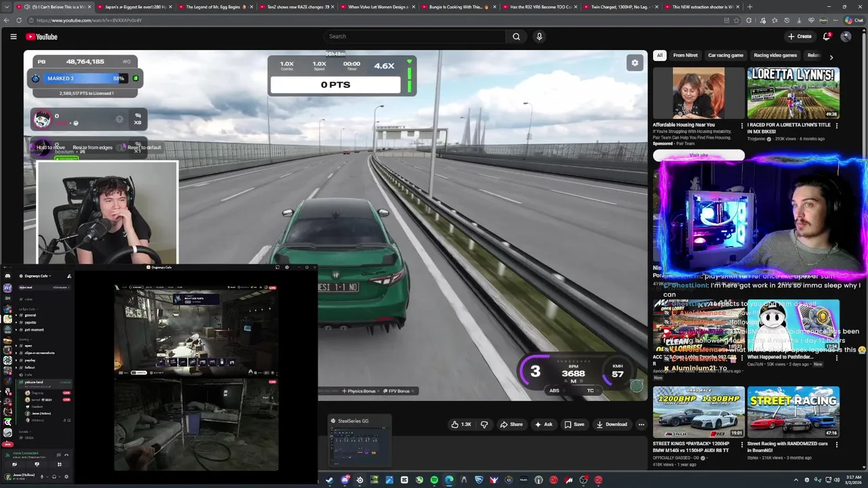
Task: Click the SteelSeries GG window preview
Action: tap(359, 441)
